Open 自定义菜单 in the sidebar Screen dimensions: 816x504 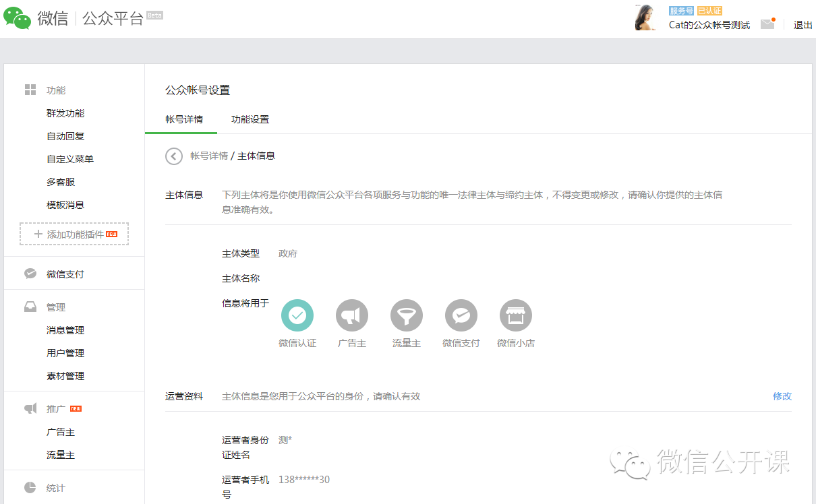point(70,159)
